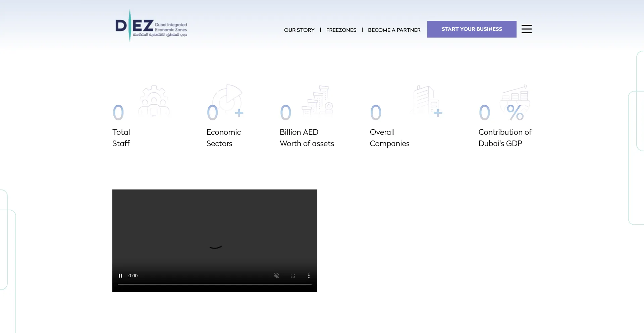
Task: Open the FREEZONES menu item
Action: coord(341,30)
